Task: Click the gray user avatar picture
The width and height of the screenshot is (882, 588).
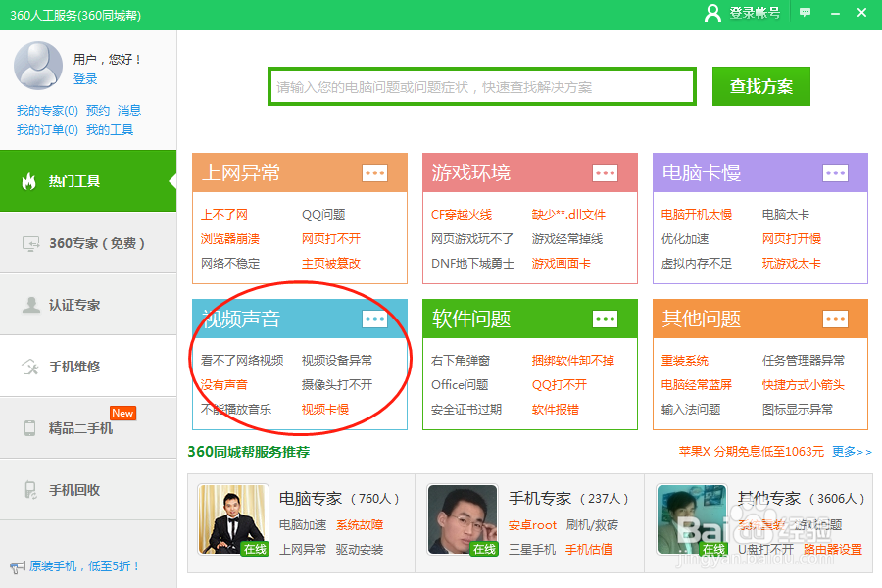Action: tap(38, 66)
